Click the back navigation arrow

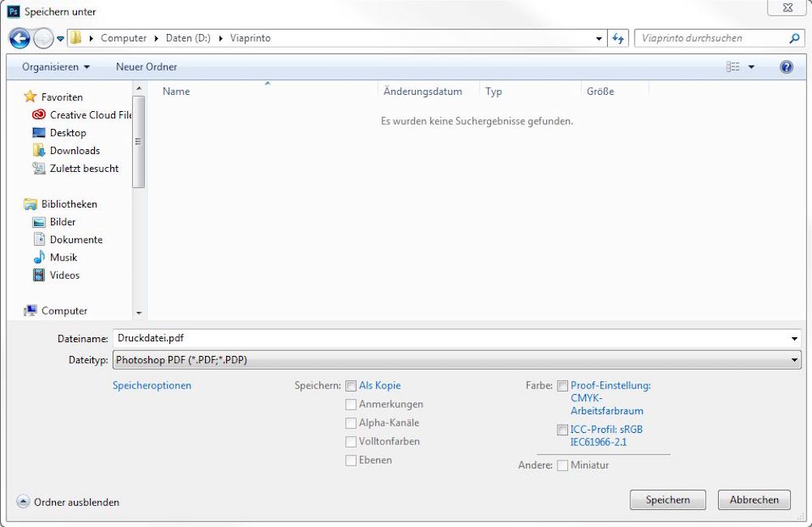point(19,38)
